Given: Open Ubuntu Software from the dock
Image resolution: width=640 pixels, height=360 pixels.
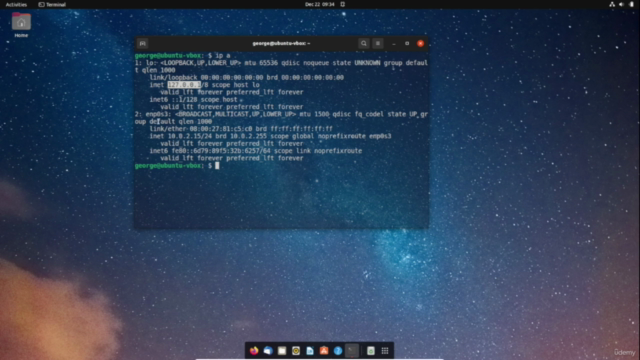Looking at the screenshot, I should click(324, 351).
